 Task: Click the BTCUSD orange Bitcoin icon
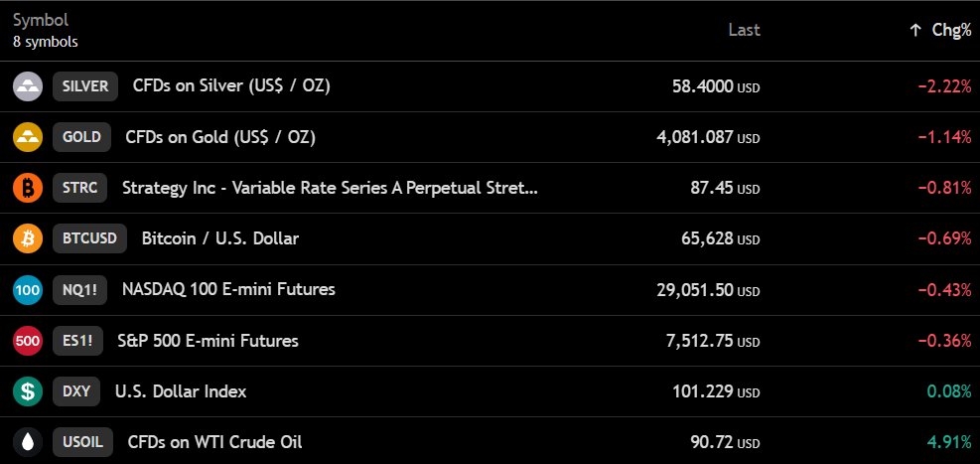pos(28,238)
